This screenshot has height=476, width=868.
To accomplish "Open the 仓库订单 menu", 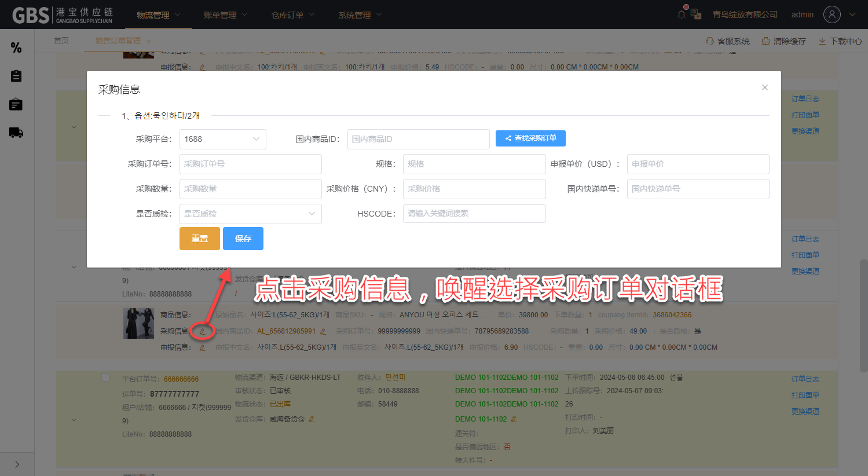I will (292, 15).
